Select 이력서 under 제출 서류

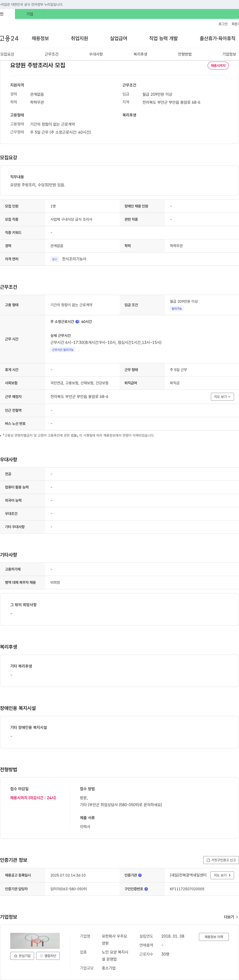(85, 827)
